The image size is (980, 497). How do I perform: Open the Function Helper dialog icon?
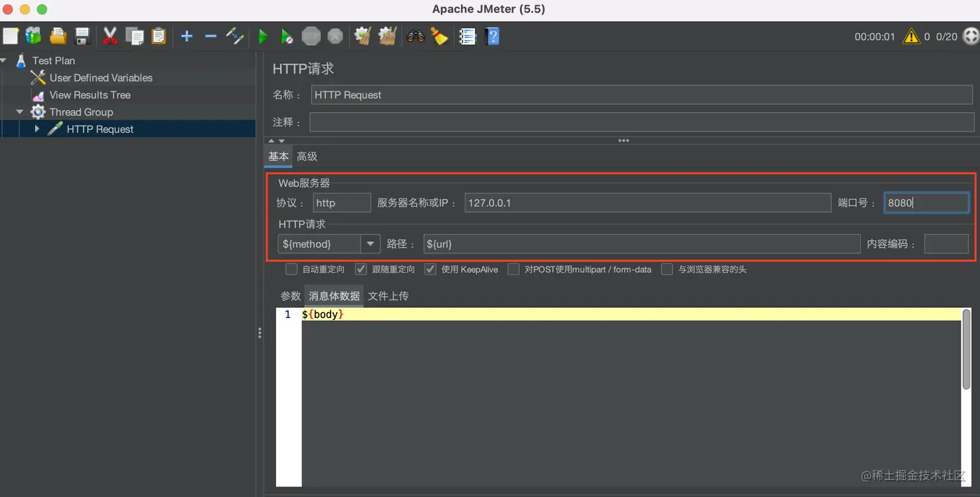click(x=468, y=36)
